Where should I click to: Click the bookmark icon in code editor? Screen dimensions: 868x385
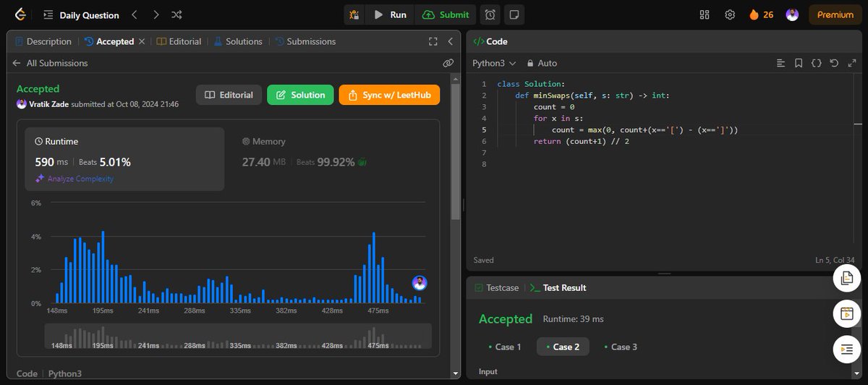coord(799,63)
